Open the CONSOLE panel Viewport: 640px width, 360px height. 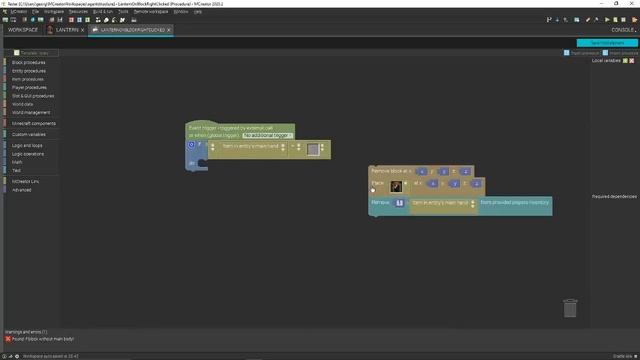pos(623,30)
